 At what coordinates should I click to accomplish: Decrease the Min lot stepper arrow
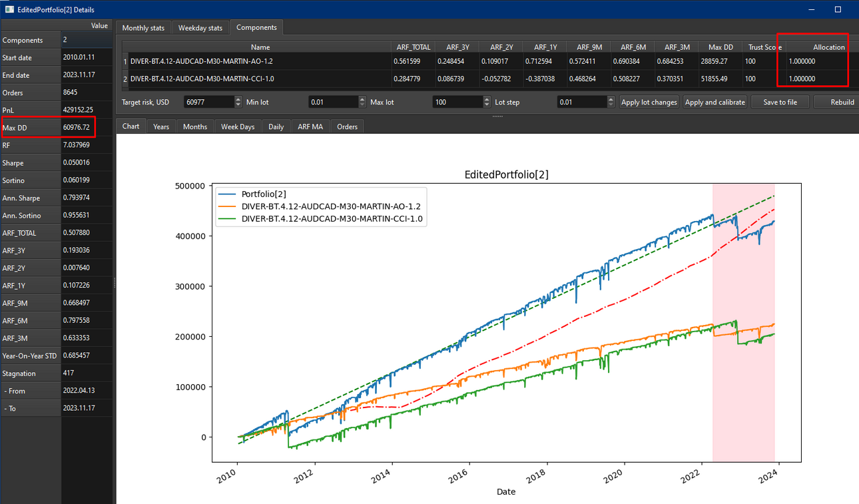362,105
